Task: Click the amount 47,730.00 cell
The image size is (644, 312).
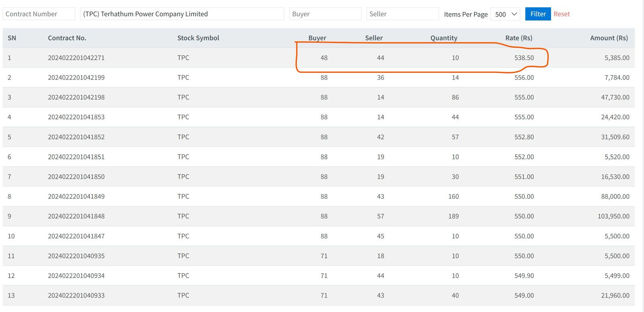Action: pos(615,97)
